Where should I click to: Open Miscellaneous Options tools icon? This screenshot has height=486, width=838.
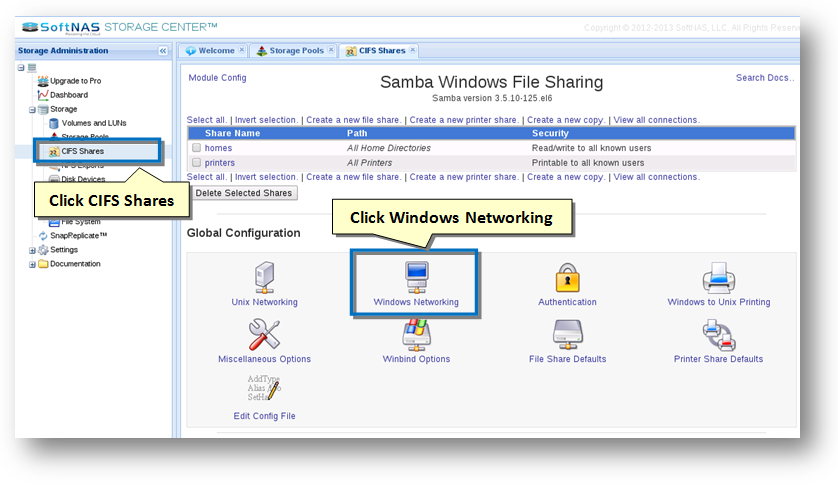click(264, 334)
